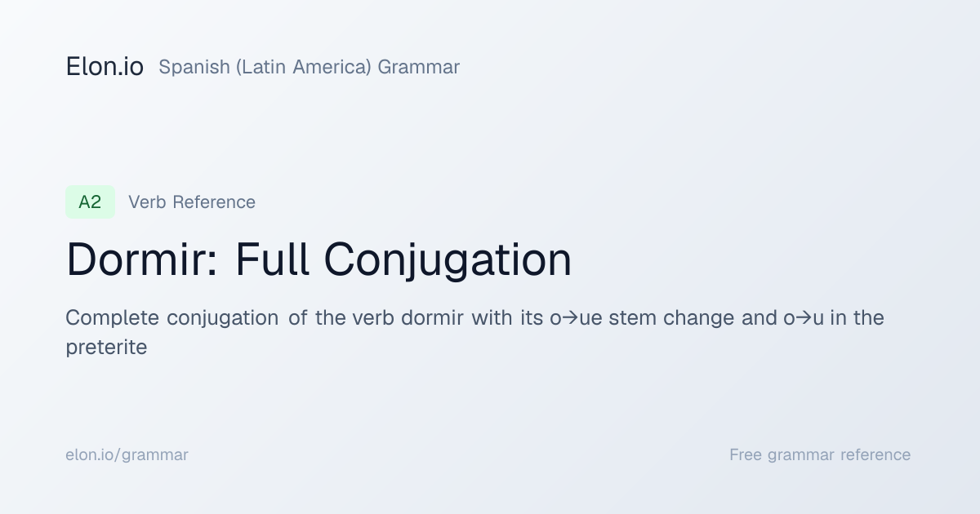This screenshot has width=980, height=514.
Task: Open the elon.io/grammar footer link
Action: (x=127, y=455)
